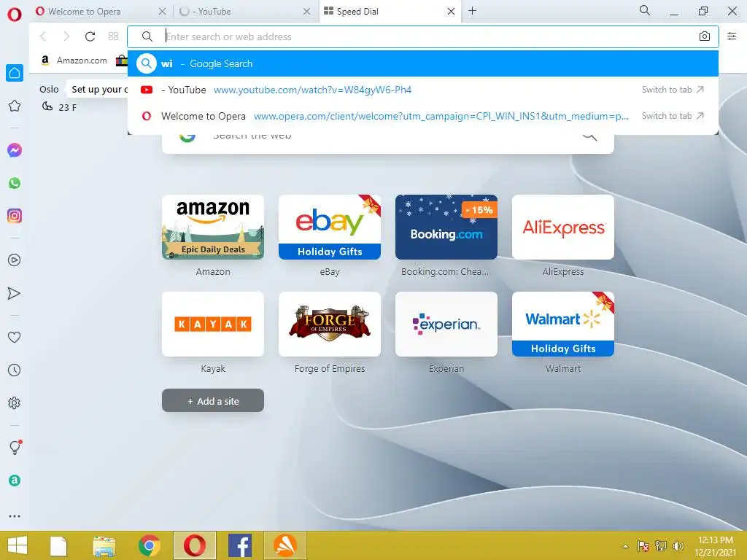Go back to previous page

coord(43,36)
